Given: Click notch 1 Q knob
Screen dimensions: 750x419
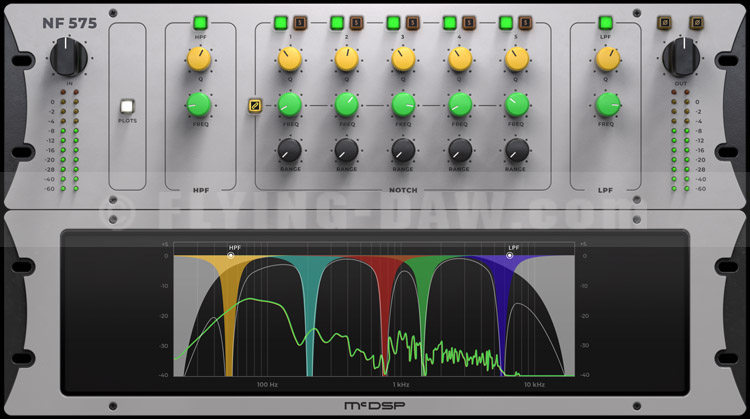Looking at the screenshot, I should (290, 59).
